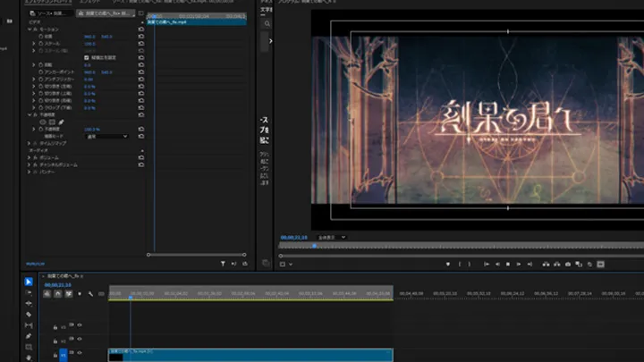Select the Ripple Edit tool
644x362 pixels.
(x=29, y=303)
